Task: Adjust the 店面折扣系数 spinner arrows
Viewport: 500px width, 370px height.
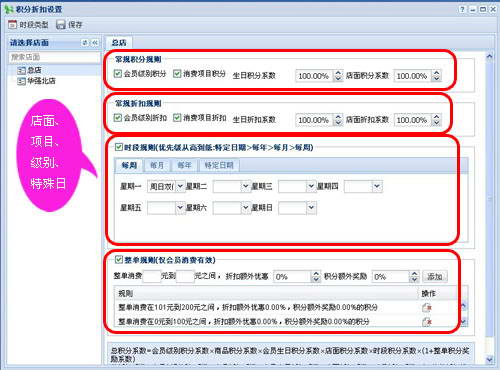Action: coord(436,120)
